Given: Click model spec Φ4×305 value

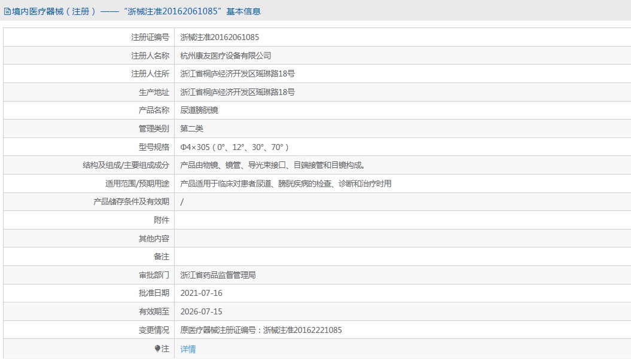Looking at the screenshot, I should (x=234, y=147).
